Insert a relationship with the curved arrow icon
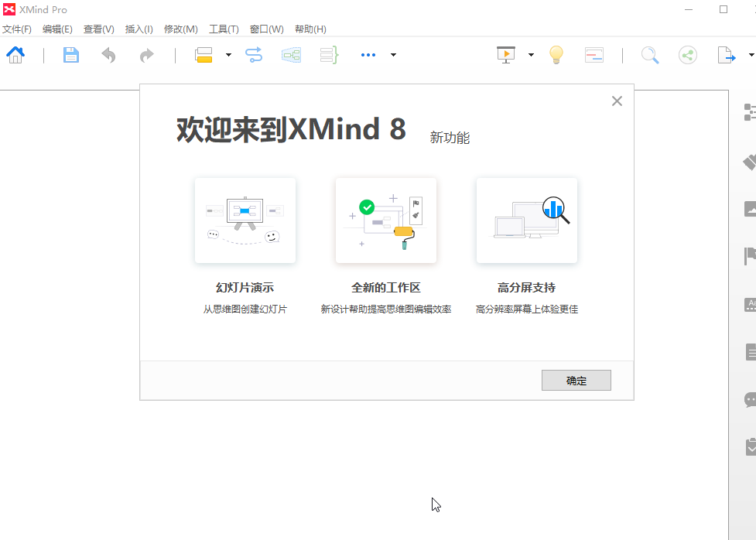The height and width of the screenshot is (540, 756). point(254,55)
